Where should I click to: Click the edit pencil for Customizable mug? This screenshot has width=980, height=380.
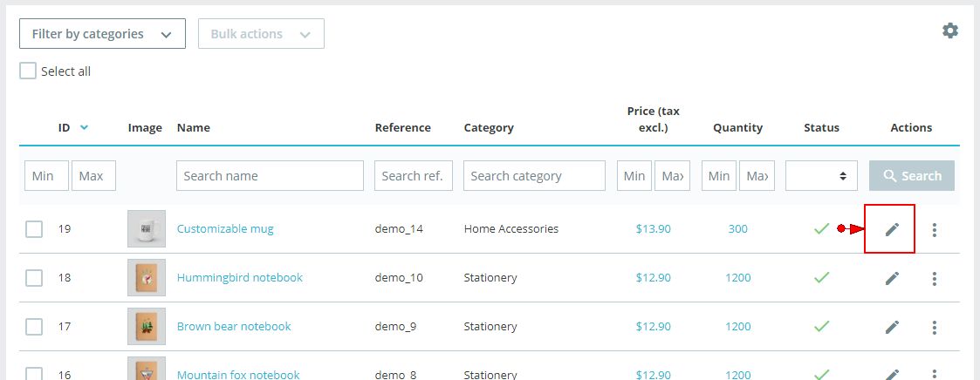(x=891, y=229)
